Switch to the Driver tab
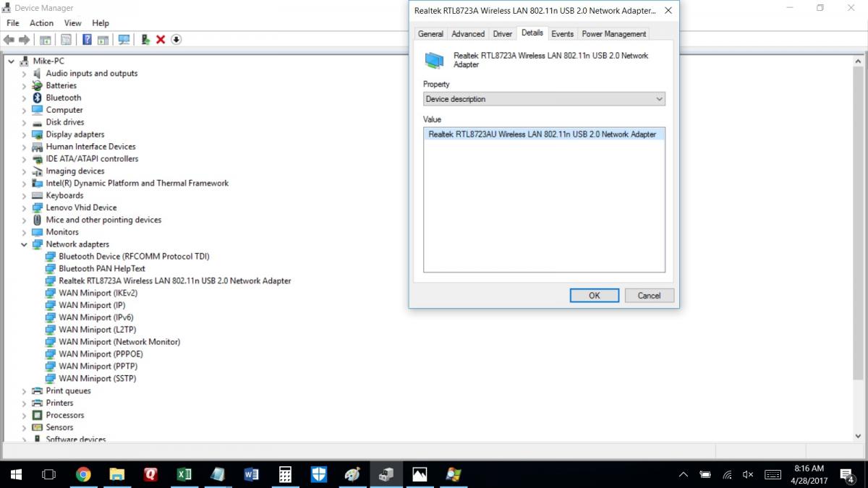Image resolution: width=868 pixels, height=488 pixels. click(x=503, y=34)
